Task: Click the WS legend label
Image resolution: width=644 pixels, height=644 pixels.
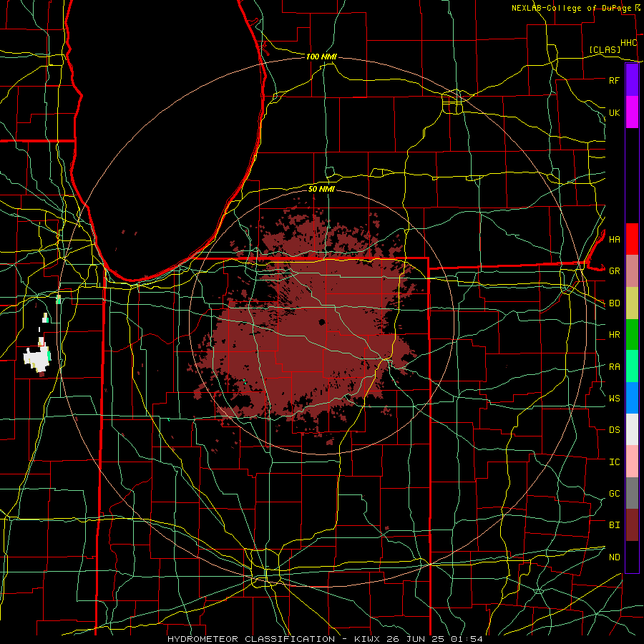Action: click(614, 399)
